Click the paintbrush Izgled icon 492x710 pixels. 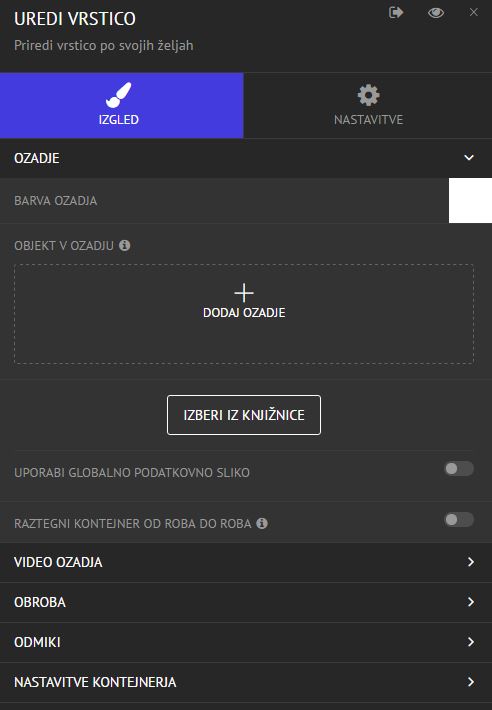[119, 95]
